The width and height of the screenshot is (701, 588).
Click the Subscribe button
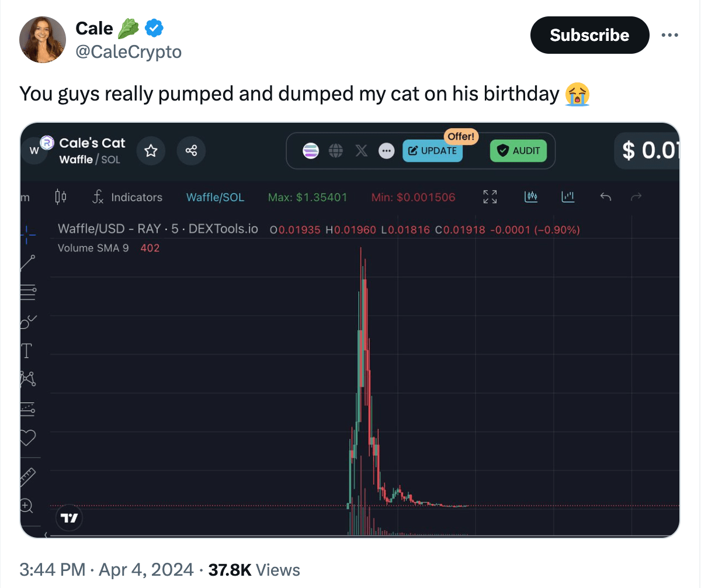click(x=589, y=35)
